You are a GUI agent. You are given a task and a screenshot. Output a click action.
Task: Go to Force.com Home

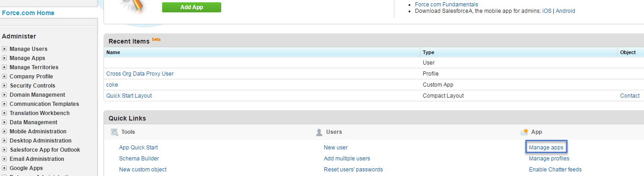[x=28, y=13]
